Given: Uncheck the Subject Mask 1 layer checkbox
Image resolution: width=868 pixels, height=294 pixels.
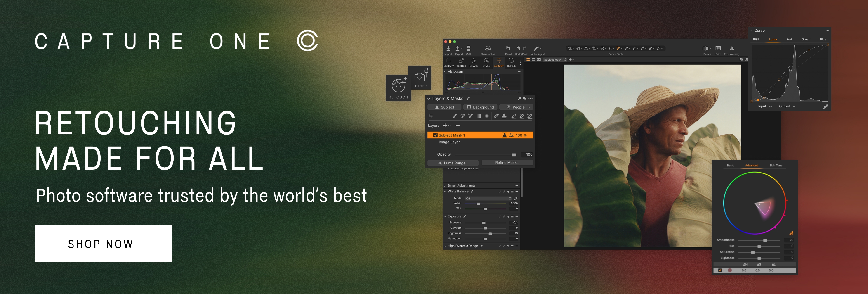Looking at the screenshot, I should click(435, 135).
